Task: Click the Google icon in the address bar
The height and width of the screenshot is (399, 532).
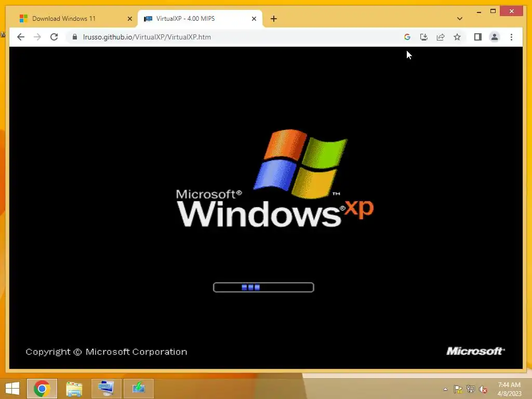Action: [x=407, y=37]
